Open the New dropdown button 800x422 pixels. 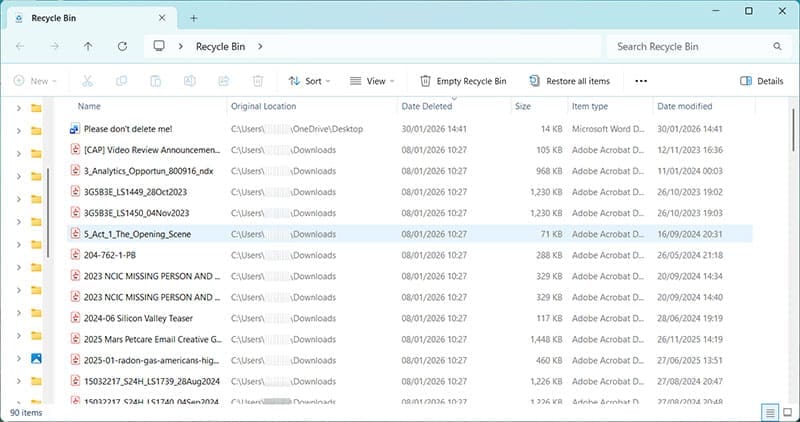[x=35, y=81]
